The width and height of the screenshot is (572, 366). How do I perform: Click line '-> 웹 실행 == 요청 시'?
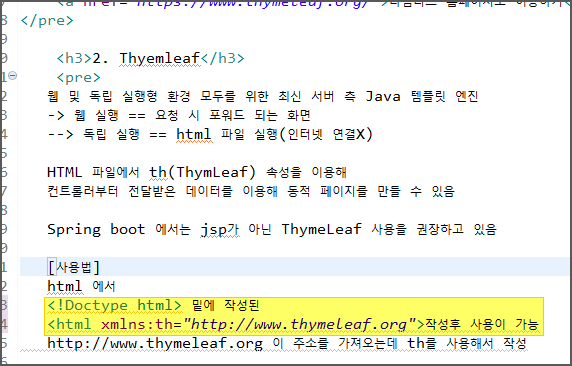(179, 115)
